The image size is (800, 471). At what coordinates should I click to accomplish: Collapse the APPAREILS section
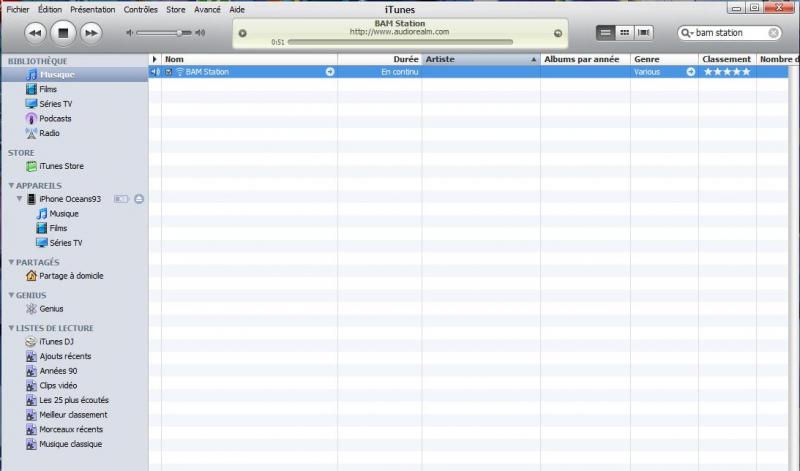click(x=11, y=185)
